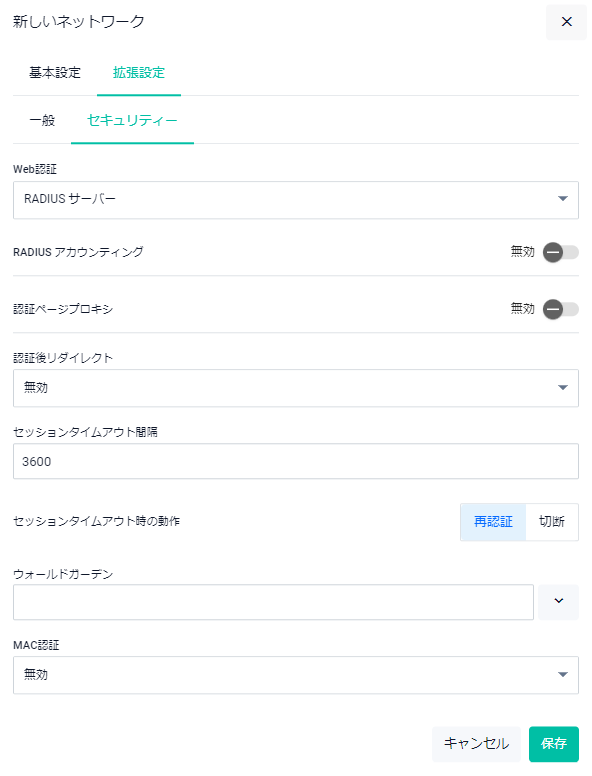This screenshot has height=776, width=592.
Task: Select 再認証 for session timeout action
Action: (493, 522)
